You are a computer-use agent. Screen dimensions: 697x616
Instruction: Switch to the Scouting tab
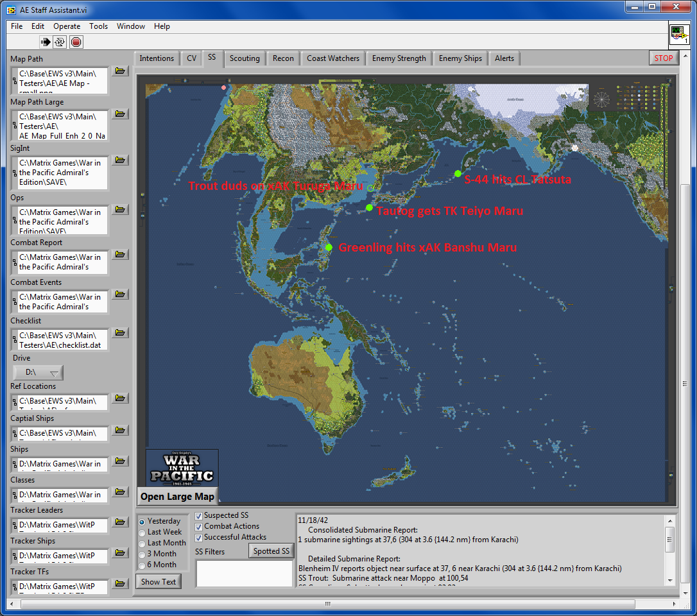(x=245, y=58)
